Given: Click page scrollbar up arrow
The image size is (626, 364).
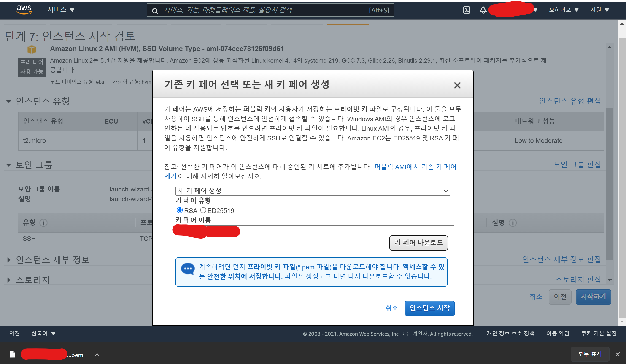Looking at the screenshot, I should tap(622, 24).
